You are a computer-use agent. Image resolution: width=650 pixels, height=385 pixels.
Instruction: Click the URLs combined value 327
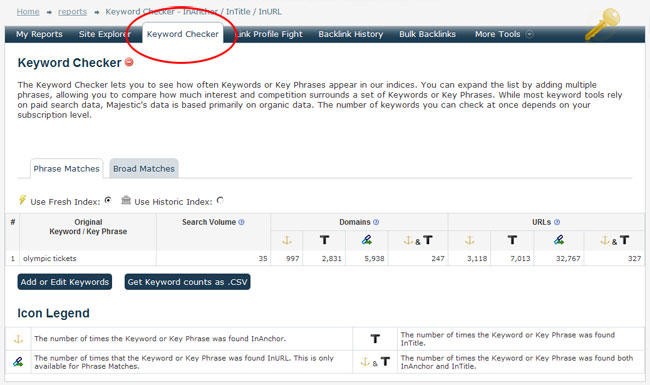pyautogui.click(x=634, y=259)
